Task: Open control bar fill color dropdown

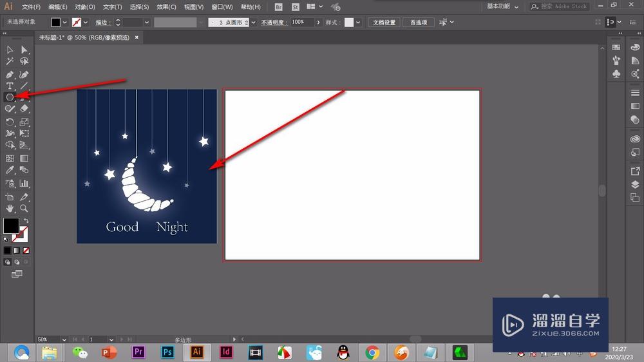Action: tap(65, 23)
